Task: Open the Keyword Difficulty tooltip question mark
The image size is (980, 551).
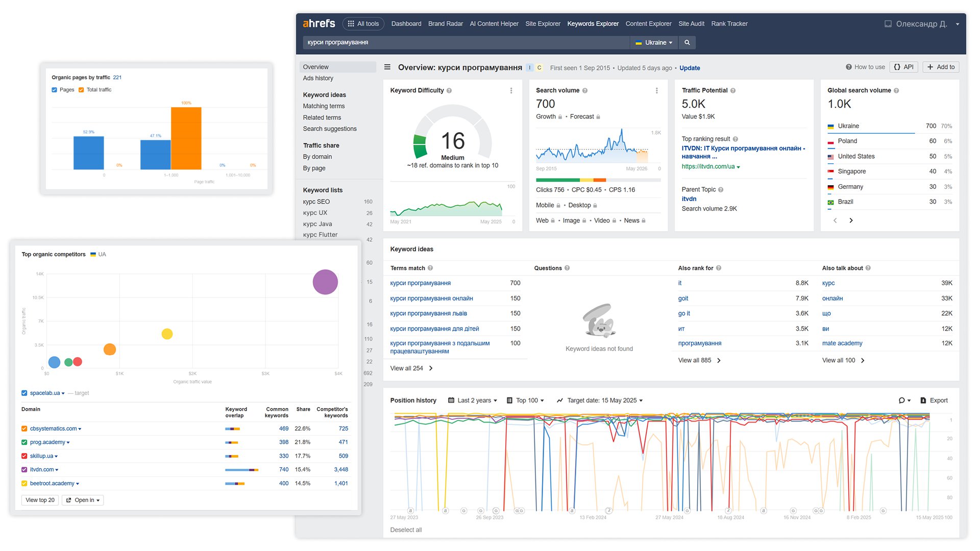Action: (449, 90)
